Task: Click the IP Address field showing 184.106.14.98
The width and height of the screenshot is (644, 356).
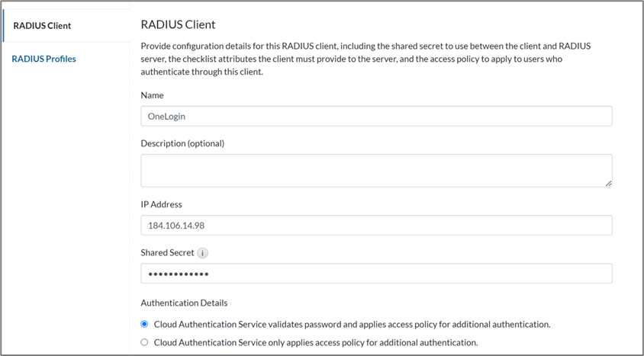Action: [376, 226]
